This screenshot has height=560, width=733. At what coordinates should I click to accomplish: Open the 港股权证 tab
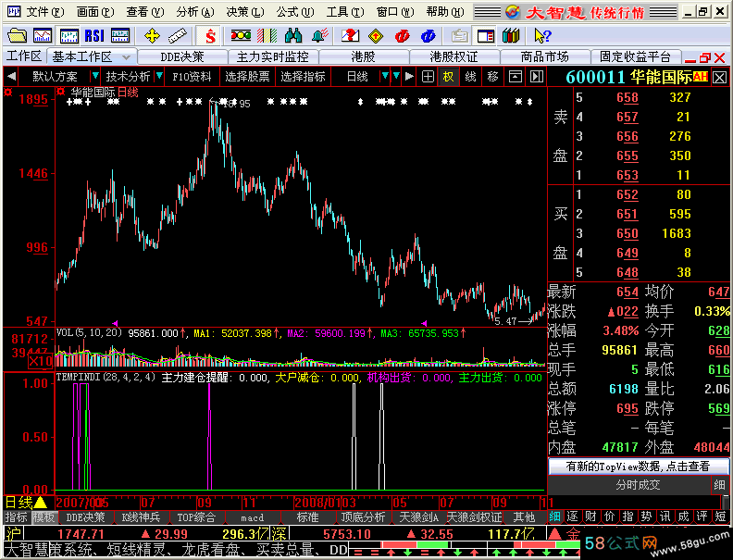point(453,57)
